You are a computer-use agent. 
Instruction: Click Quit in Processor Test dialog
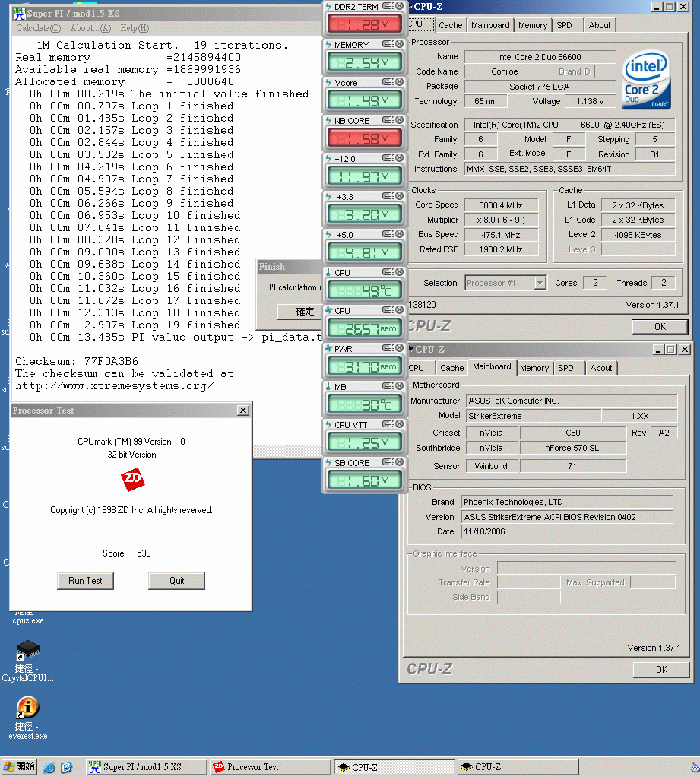pos(176,581)
